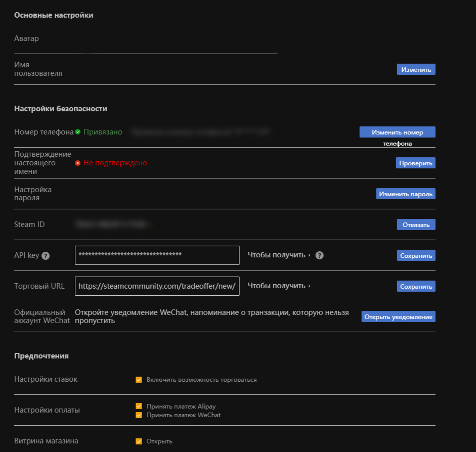Save the API key with 'Сохранить'

[x=416, y=256]
